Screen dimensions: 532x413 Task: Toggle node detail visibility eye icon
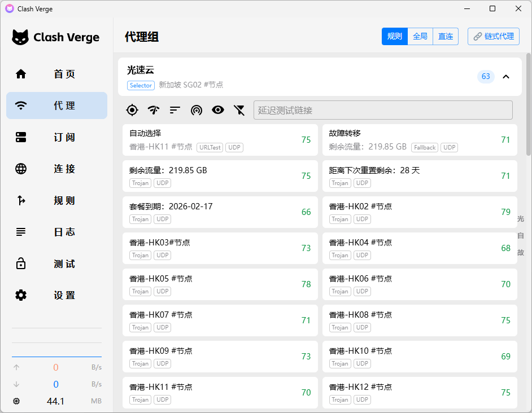[218, 110]
